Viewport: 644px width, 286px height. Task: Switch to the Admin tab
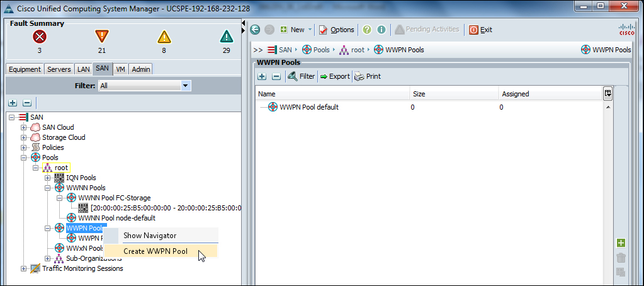(x=141, y=69)
